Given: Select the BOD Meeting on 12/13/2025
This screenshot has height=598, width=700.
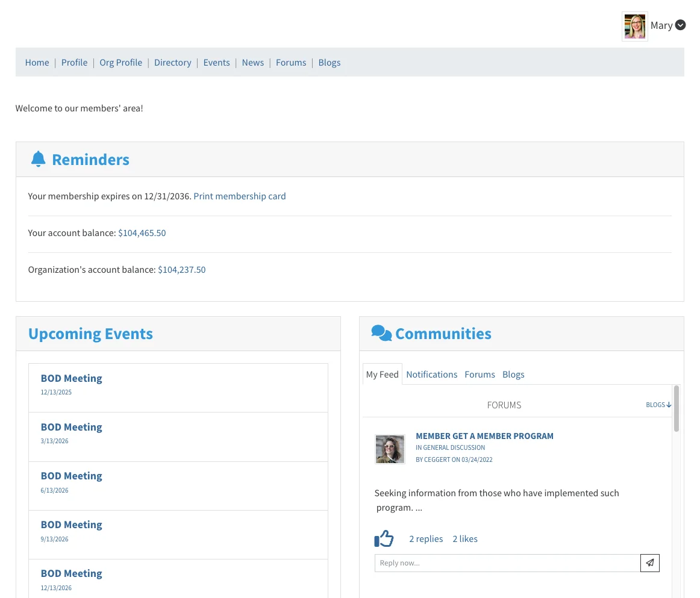Looking at the screenshot, I should click(71, 378).
